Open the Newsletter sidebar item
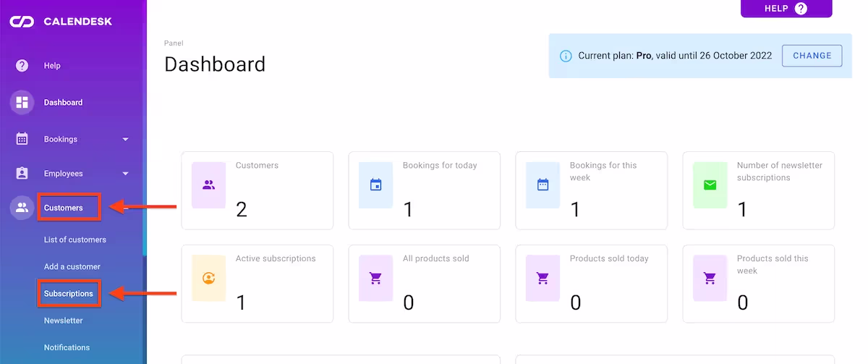This screenshot has height=364, width=868. coord(63,321)
